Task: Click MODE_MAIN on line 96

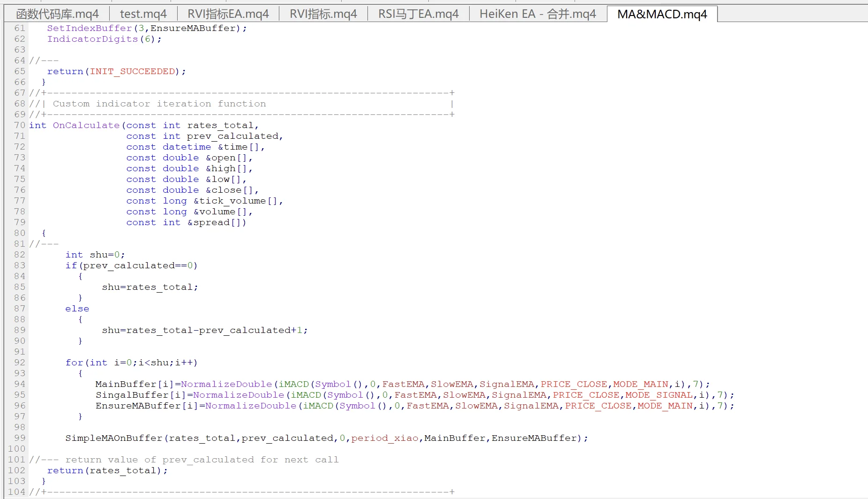Action: tap(665, 406)
